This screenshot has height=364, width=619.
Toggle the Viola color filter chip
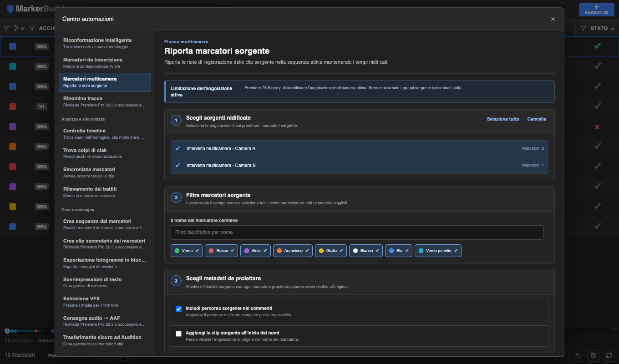pyautogui.click(x=255, y=251)
